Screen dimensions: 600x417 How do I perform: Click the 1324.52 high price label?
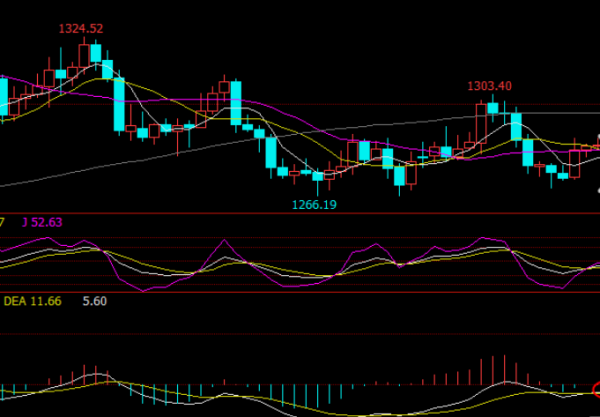[x=81, y=28]
